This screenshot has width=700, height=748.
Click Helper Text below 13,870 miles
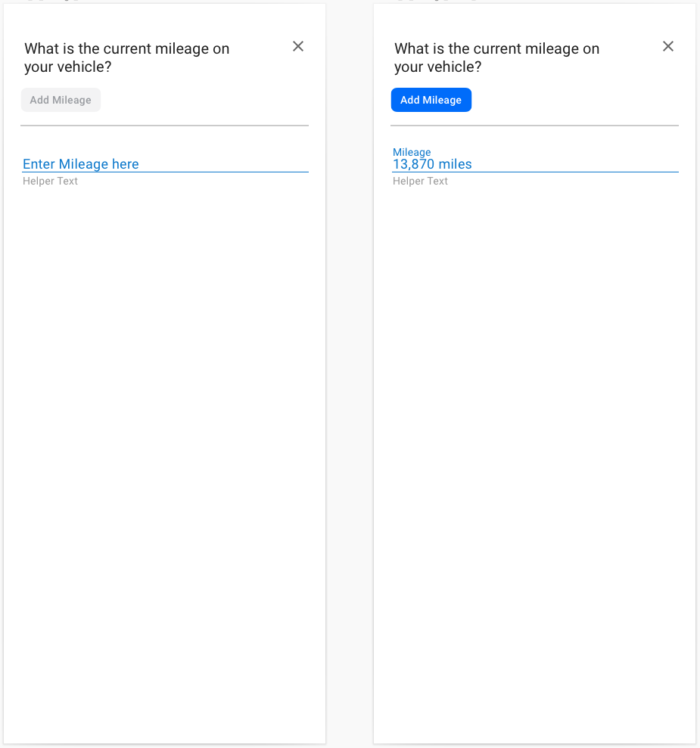[420, 182]
